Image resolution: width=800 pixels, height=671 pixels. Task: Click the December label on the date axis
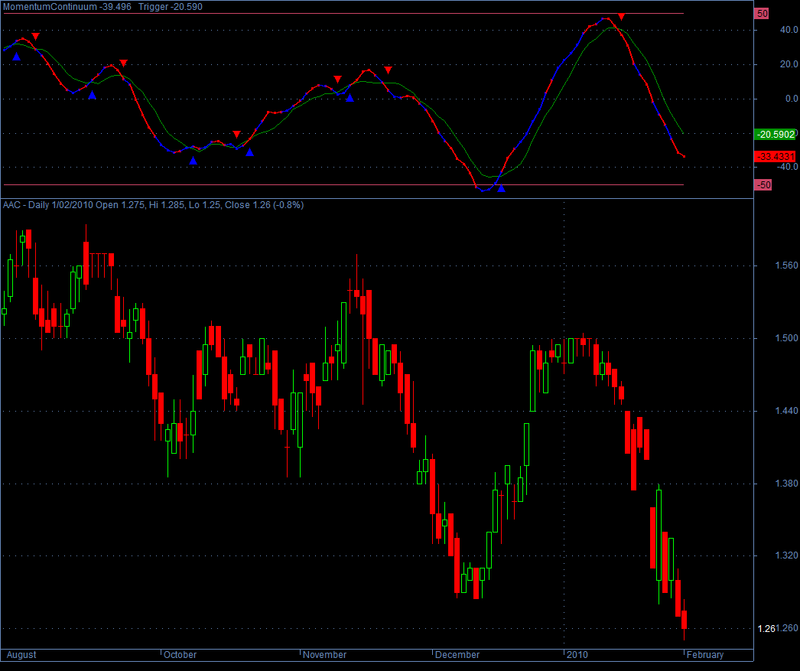click(x=457, y=655)
